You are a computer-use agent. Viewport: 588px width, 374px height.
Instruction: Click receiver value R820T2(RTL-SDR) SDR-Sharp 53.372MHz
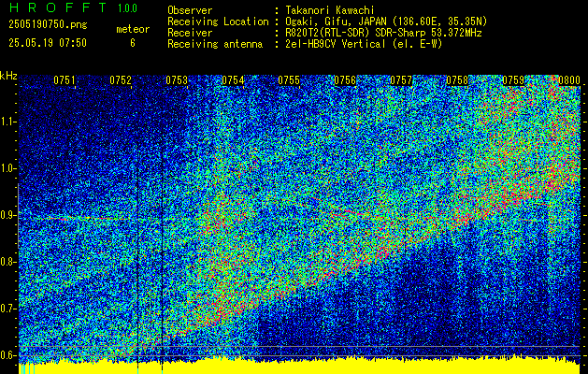(383, 33)
